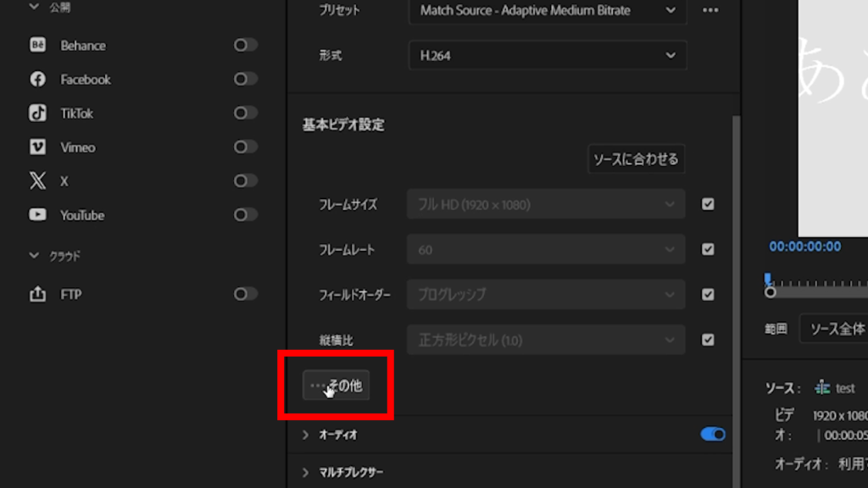Click the preview playhead marker

pyautogui.click(x=768, y=278)
